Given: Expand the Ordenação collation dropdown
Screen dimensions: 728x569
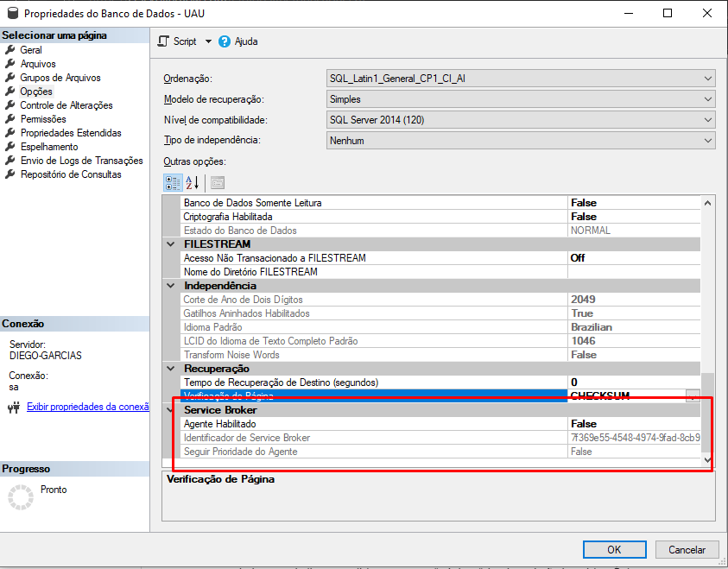Looking at the screenshot, I should [x=707, y=79].
